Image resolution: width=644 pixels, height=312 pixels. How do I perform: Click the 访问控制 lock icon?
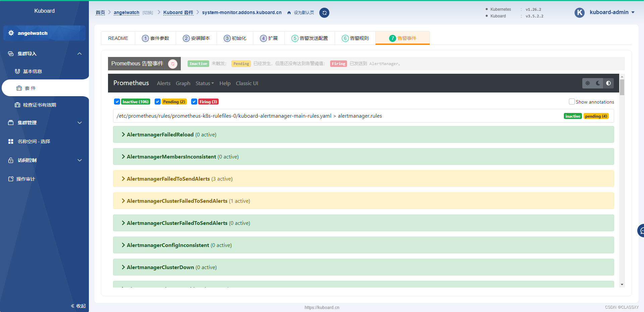(x=11, y=160)
